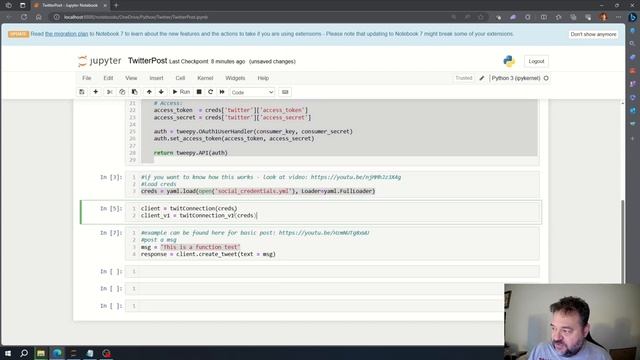Open the View menu

click(131, 78)
